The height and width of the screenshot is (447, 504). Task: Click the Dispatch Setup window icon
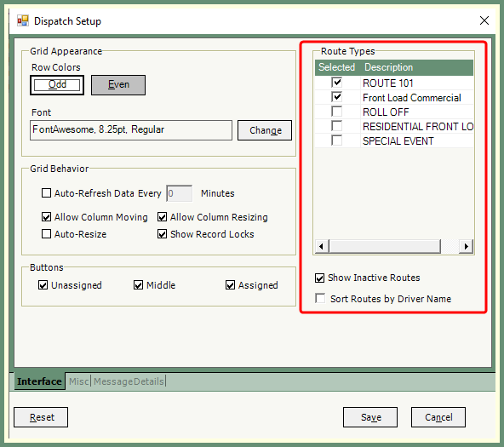click(x=23, y=21)
